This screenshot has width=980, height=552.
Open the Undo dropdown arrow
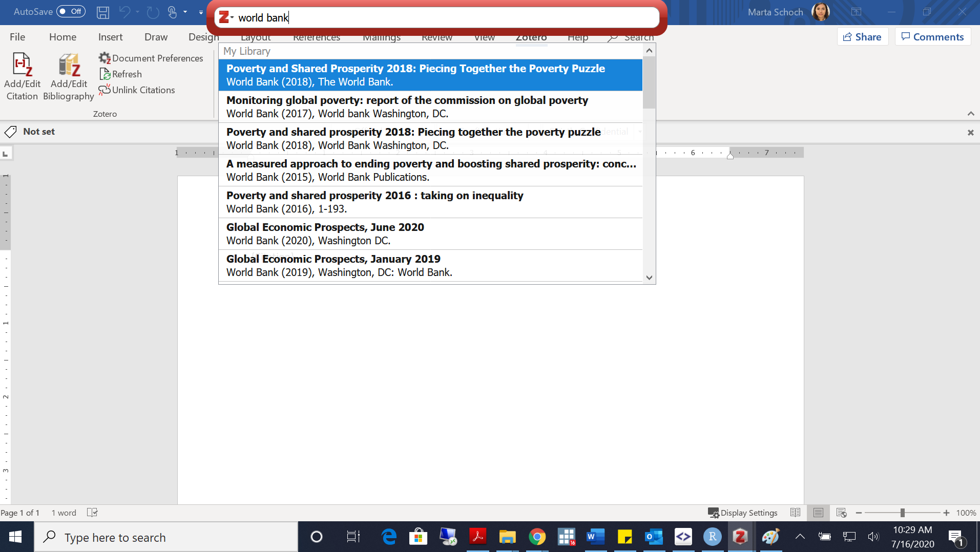coord(137,12)
